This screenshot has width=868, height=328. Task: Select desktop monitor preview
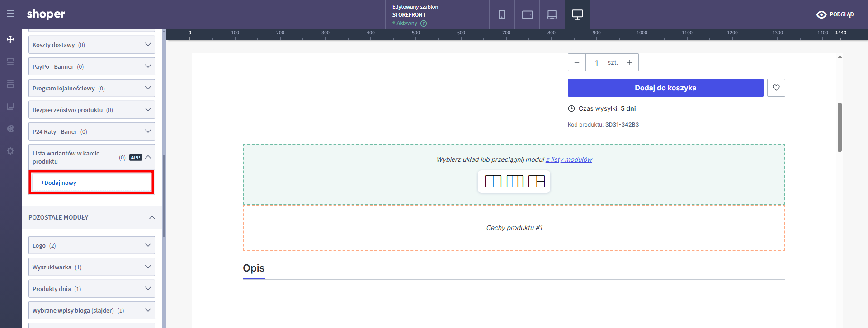pyautogui.click(x=577, y=14)
